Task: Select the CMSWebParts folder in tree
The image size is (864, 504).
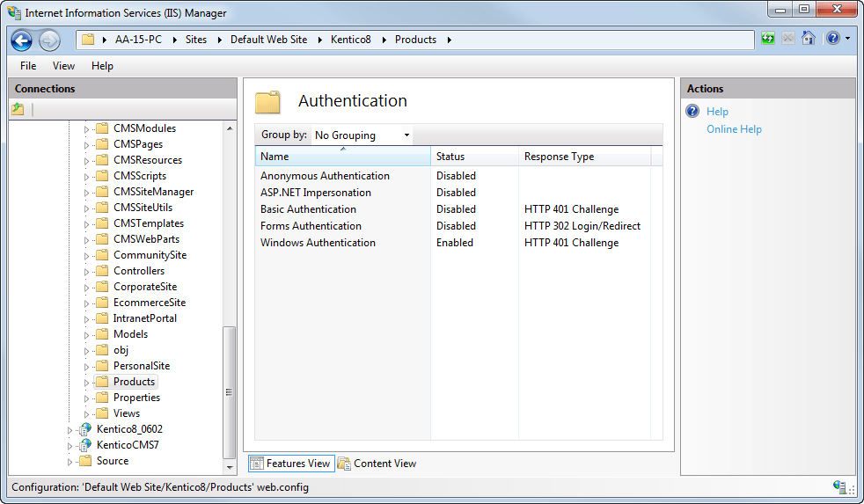Action: 147,239
